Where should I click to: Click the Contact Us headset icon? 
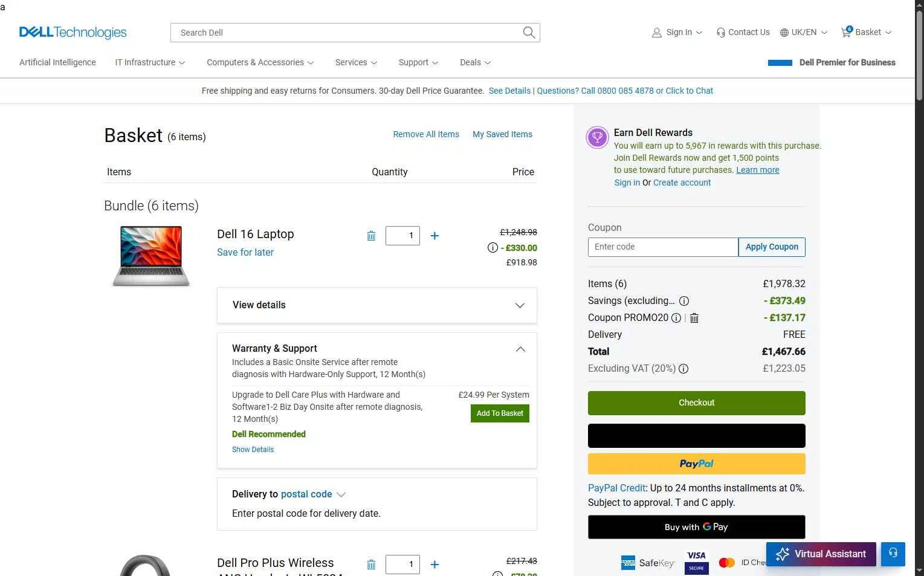point(721,33)
